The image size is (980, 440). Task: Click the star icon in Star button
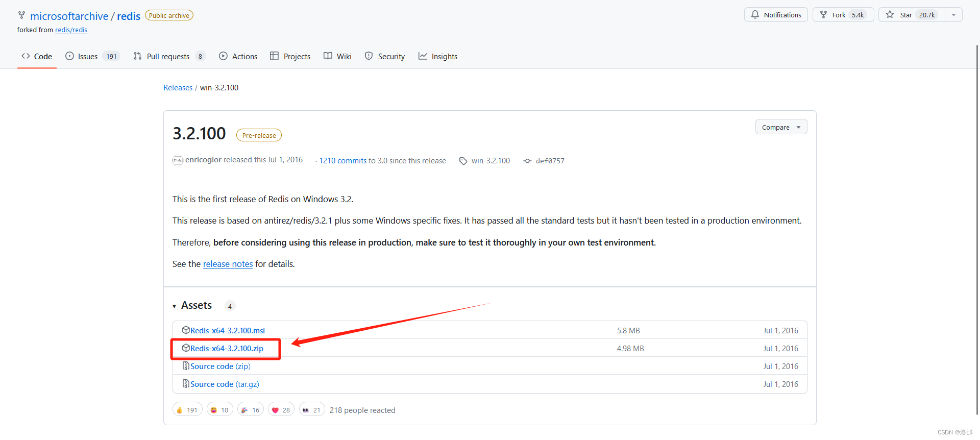(x=890, y=15)
